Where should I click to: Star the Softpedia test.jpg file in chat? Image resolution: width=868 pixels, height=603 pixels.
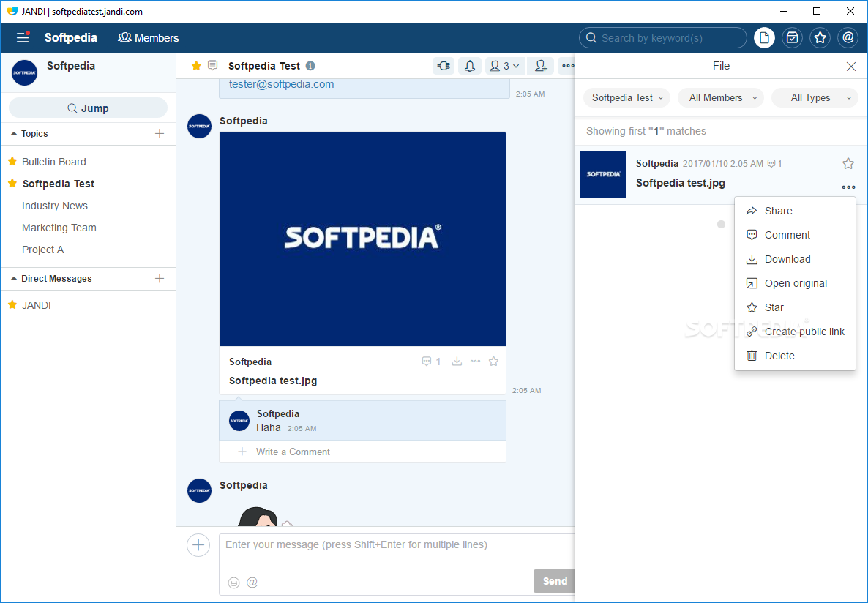point(493,362)
